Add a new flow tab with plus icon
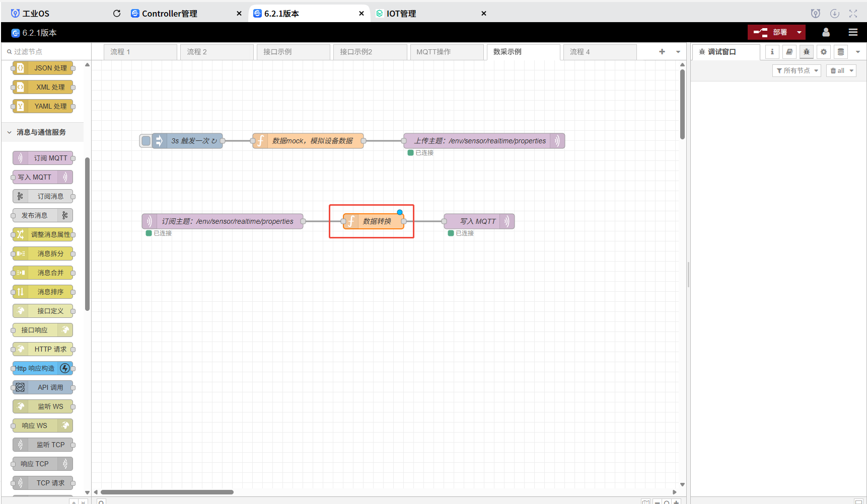 (662, 52)
